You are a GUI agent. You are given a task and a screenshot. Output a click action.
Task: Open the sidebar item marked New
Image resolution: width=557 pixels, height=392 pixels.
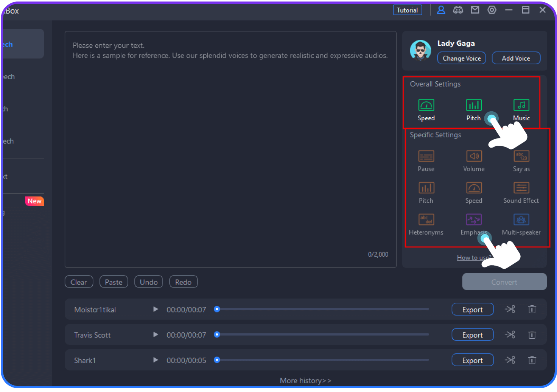pyautogui.click(x=23, y=207)
